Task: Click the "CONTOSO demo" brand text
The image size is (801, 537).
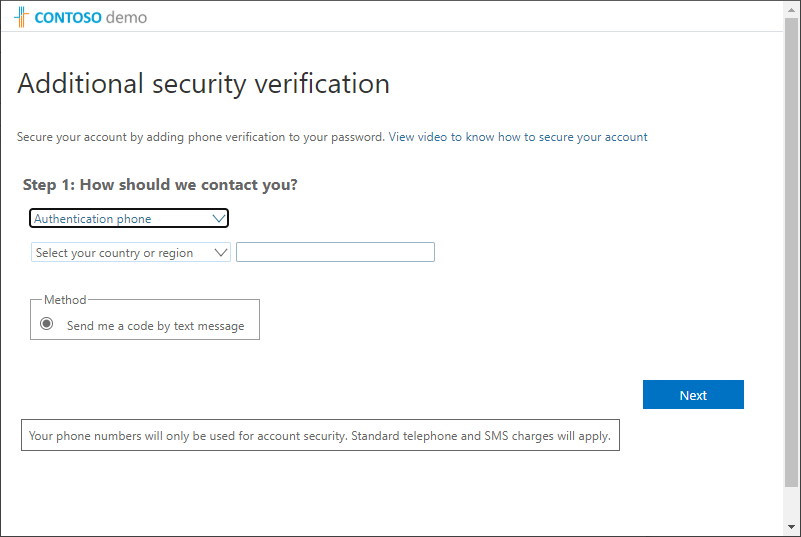Action: [90, 17]
